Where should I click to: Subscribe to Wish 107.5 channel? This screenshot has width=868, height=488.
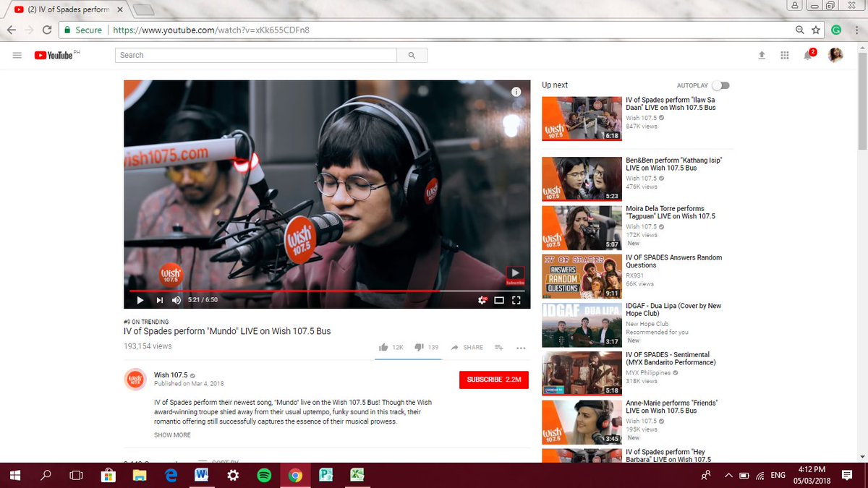pos(494,380)
